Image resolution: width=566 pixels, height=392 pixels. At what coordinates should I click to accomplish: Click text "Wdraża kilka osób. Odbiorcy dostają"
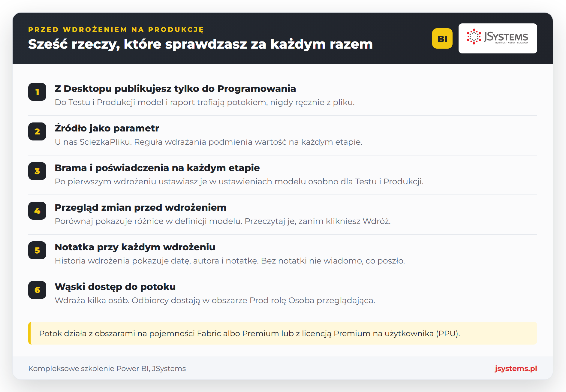[127, 300]
